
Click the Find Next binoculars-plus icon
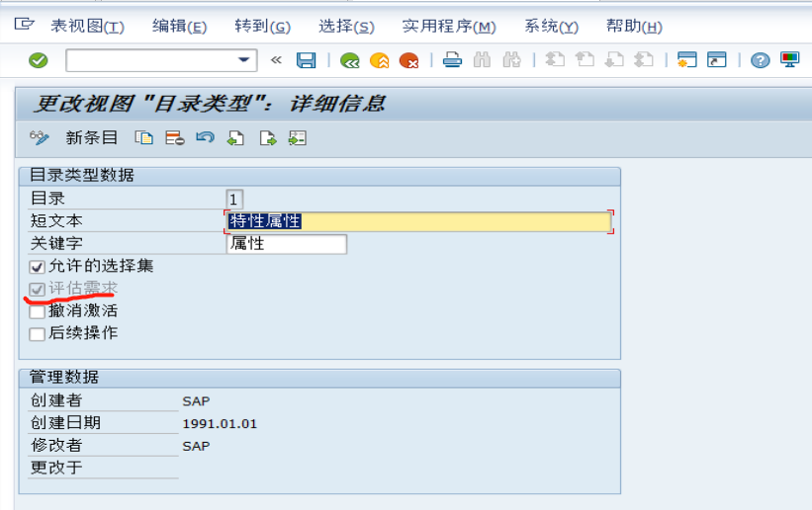(511, 60)
